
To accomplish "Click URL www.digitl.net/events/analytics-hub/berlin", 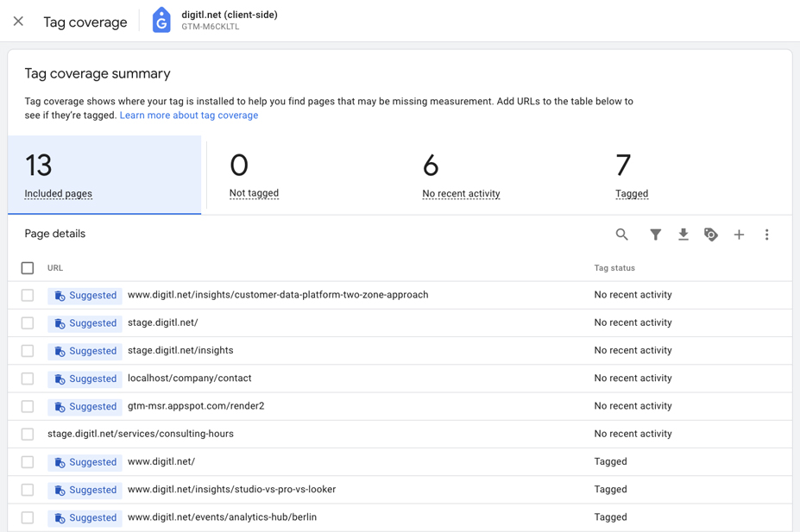I will 222,517.
